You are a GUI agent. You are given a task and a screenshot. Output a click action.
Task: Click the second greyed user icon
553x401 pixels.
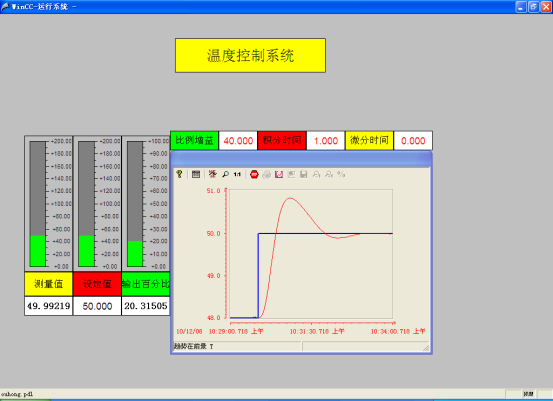tap(329, 174)
